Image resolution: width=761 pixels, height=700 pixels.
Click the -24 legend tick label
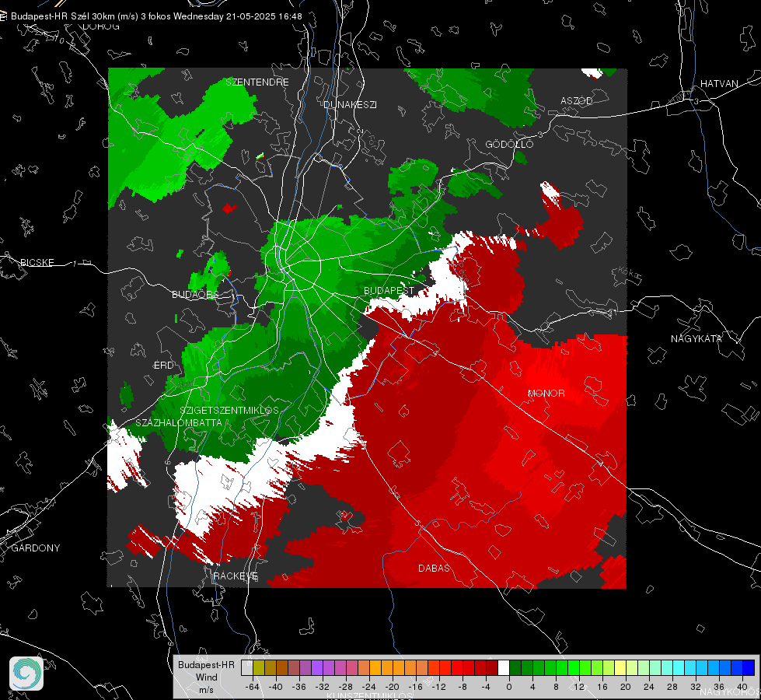click(x=369, y=687)
